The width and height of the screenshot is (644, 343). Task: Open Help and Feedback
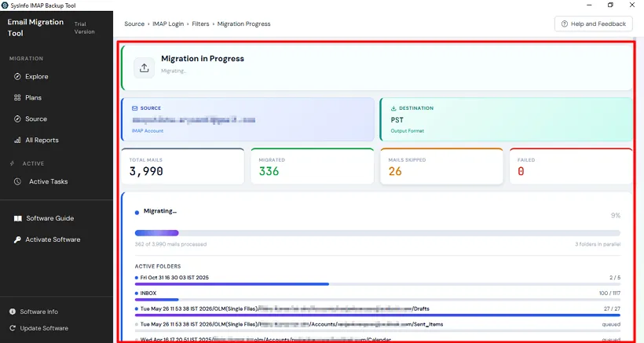[594, 24]
